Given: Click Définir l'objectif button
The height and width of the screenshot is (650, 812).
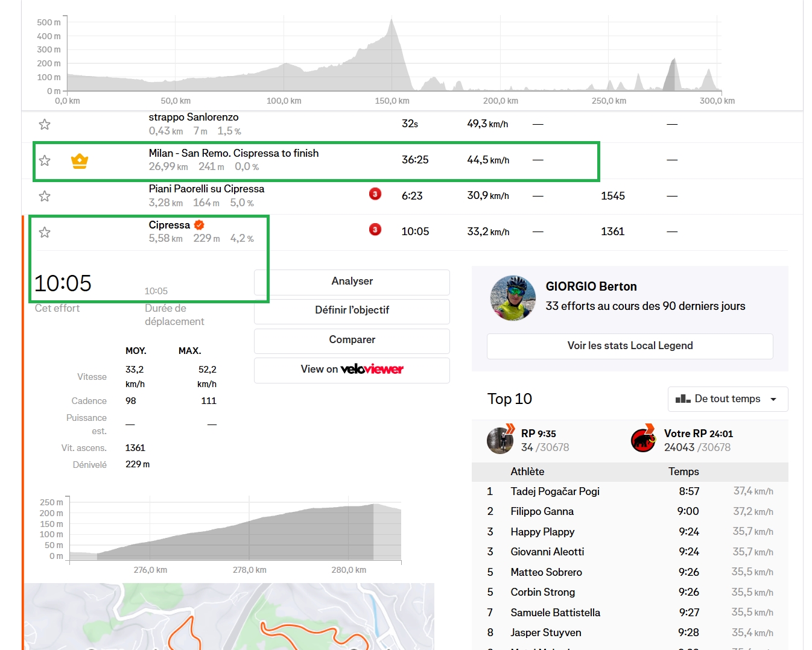Looking at the screenshot, I should (x=352, y=311).
